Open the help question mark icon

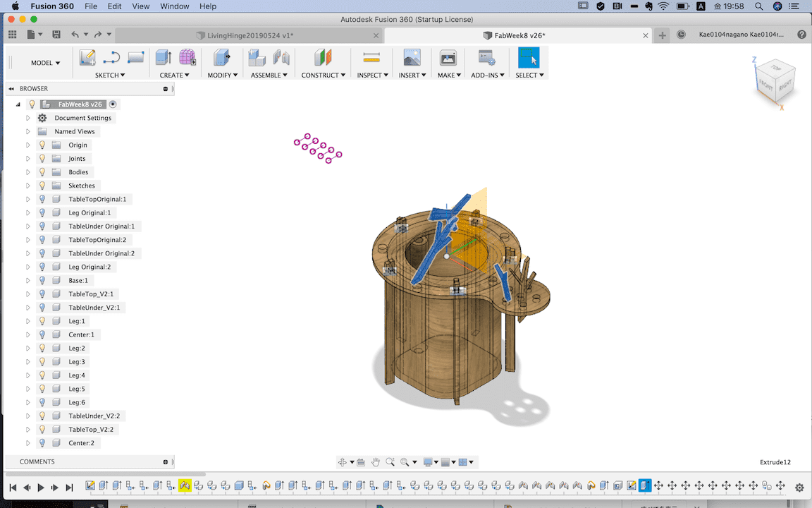pyautogui.click(x=801, y=35)
